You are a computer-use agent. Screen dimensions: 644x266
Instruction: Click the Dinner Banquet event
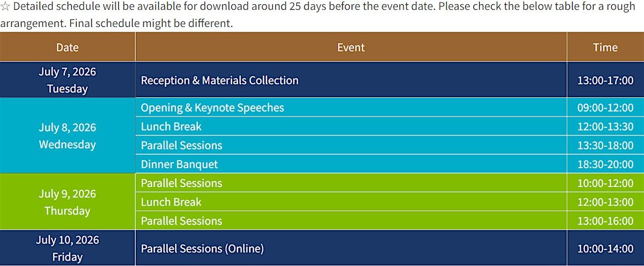(x=179, y=164)
